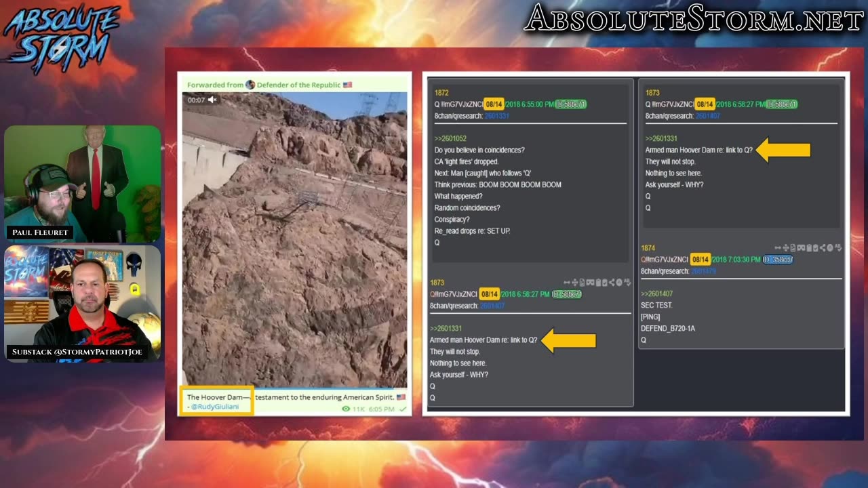Viewport: 868px width, 488px height.
Task: Click the 'SEC TEST.' line in post 1874
Action: pos(656,306)
